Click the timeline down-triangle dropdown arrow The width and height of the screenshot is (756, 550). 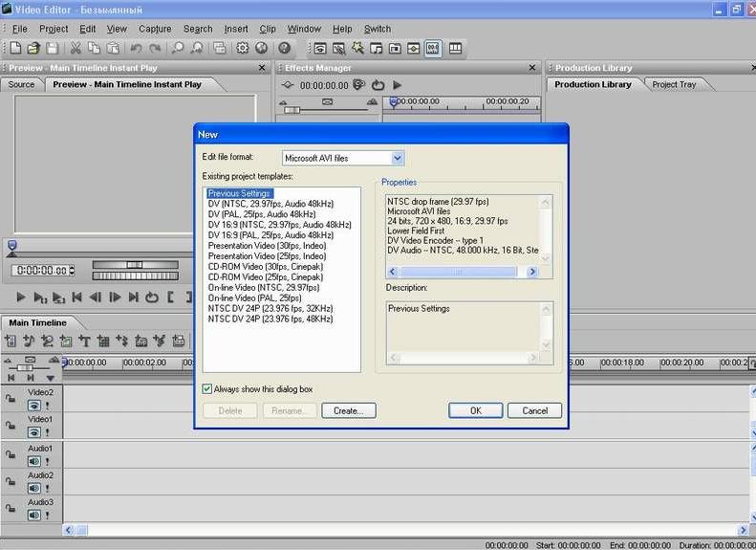pyautogui.click(x=50, y=379)
